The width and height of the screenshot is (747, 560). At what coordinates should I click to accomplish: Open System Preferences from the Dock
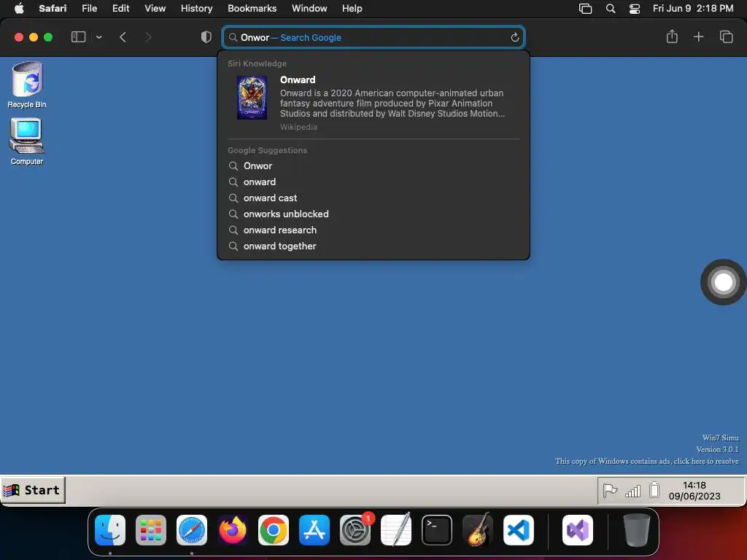pyautogui.click(x=355, y=530)
